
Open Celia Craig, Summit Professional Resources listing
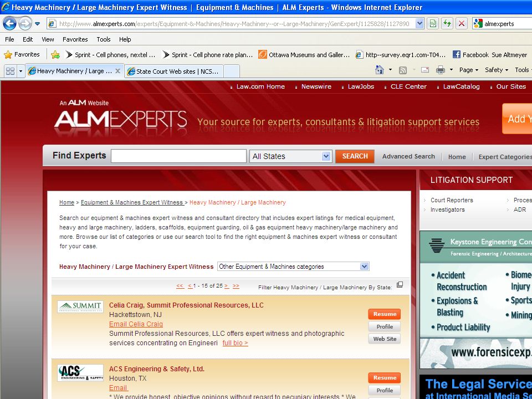pyautogui.click(x=186, y=305)
